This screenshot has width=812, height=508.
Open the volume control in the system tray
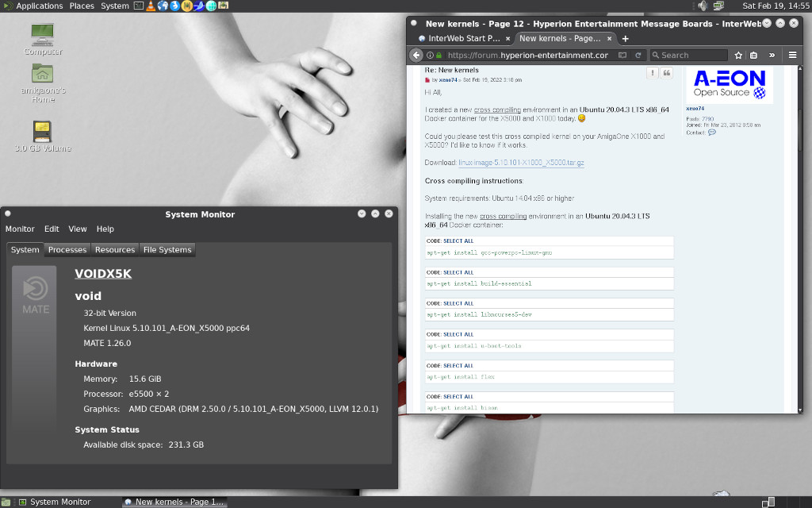click(703, 6)
